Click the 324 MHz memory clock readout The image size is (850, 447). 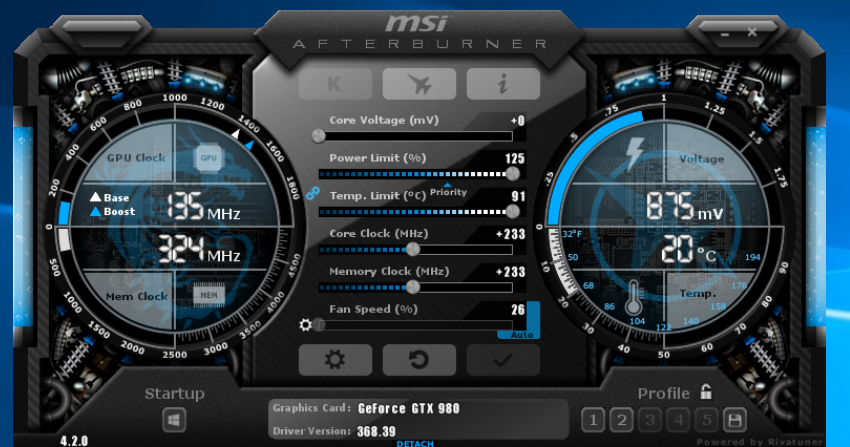199,249
